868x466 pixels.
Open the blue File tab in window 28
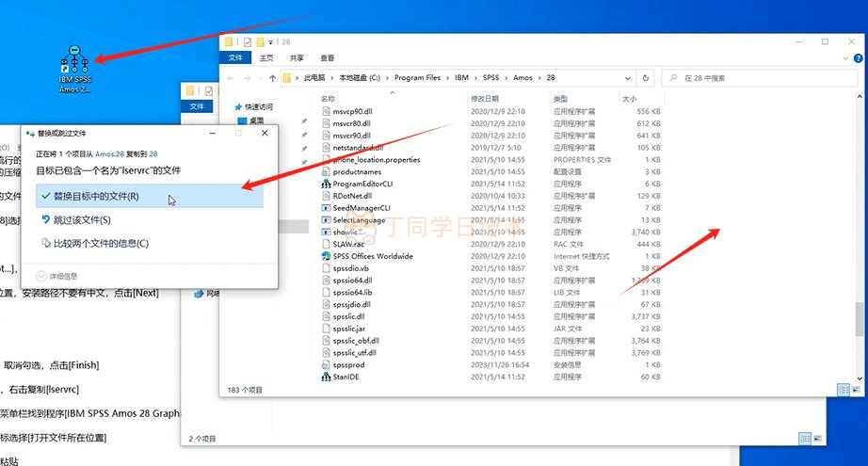click(x=235, y=57)
